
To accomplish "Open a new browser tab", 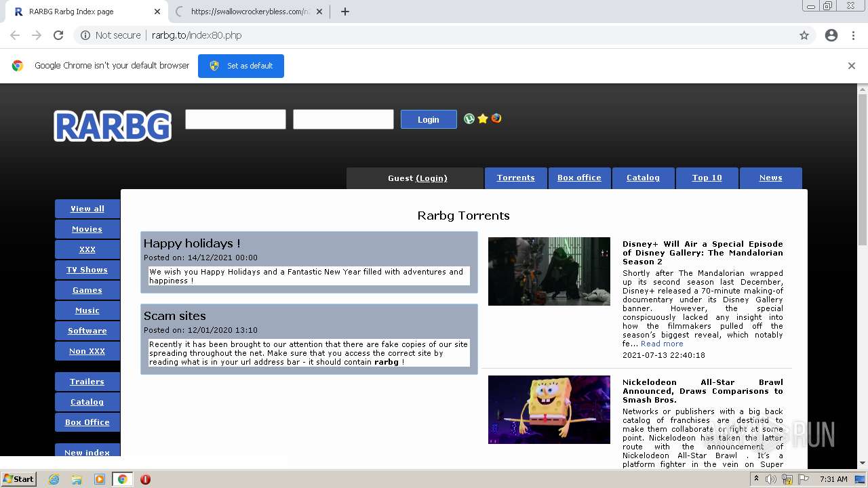I will pyautogui.click(x=344, y=12).
